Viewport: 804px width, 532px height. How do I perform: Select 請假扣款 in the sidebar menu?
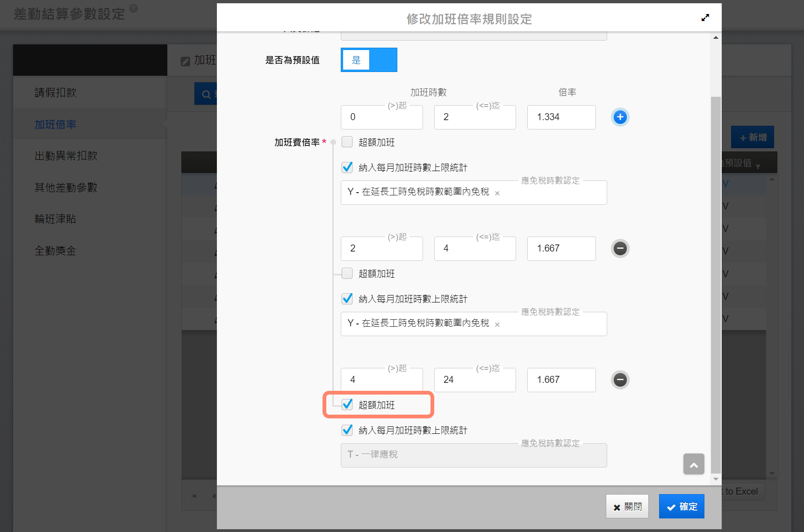56,93
